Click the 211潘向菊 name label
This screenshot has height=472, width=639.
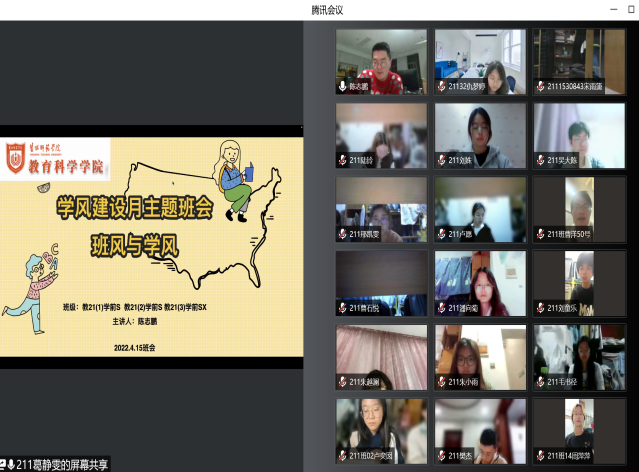click(467, 308)
